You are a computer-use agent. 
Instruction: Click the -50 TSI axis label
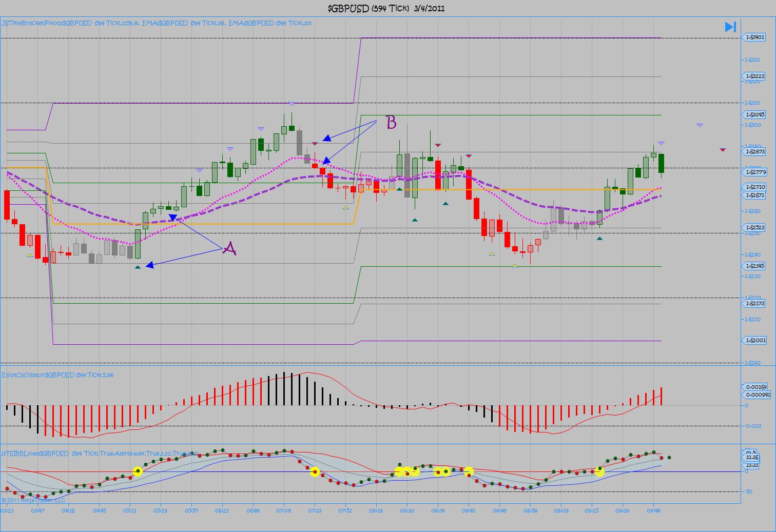pos(749,491)
